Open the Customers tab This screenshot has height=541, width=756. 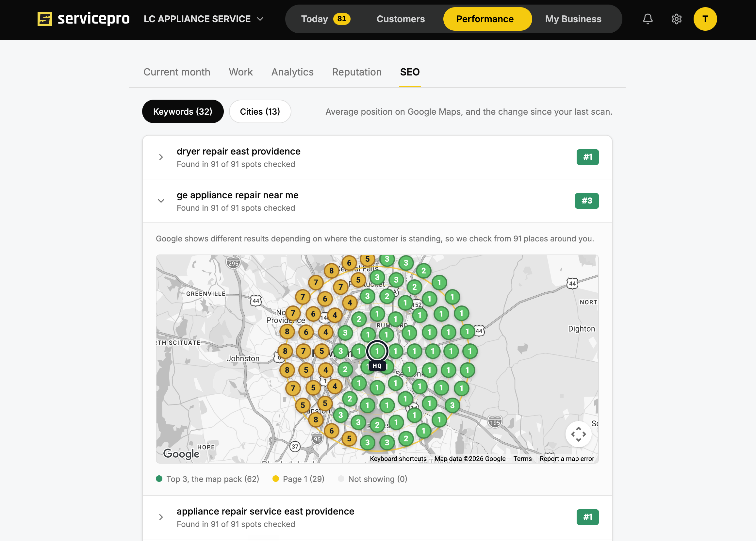pos(401,19)
